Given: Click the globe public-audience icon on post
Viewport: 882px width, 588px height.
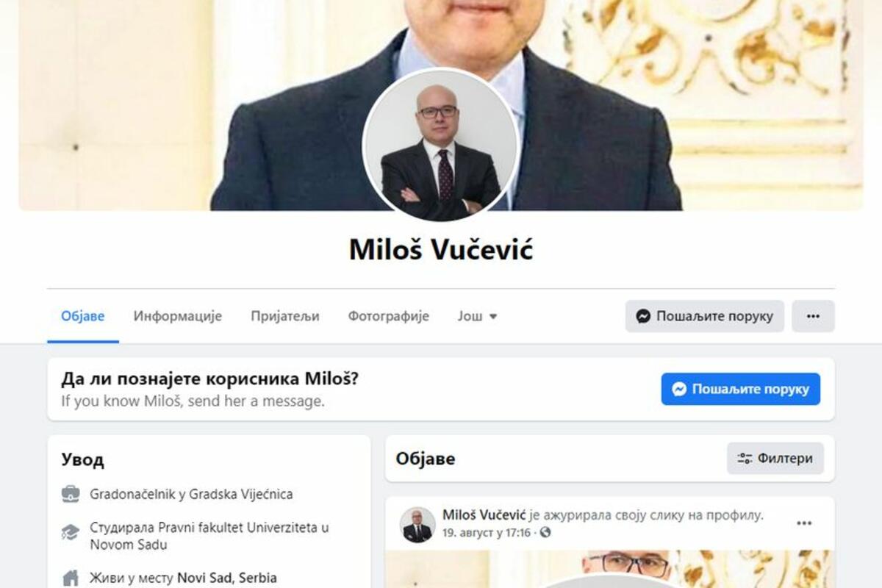Looking at the screenshot, I should 545,532.
